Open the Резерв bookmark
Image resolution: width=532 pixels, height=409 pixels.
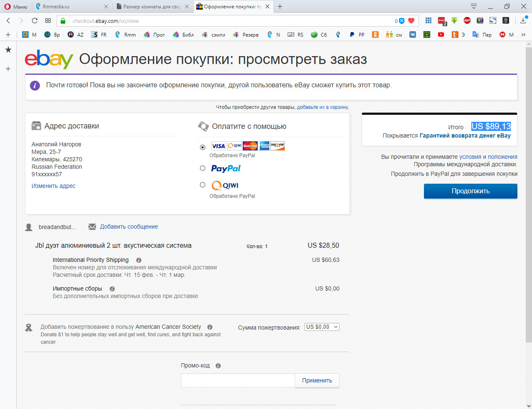click(x=246, y=34)
